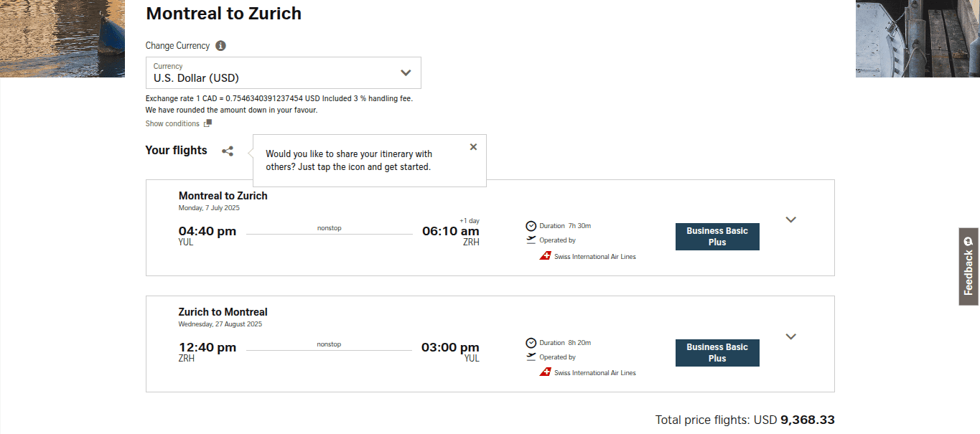This screenshot has width=980, height=434.
Task: Click the info icon beside Change Currency
Action: click(x=220, y=45)
